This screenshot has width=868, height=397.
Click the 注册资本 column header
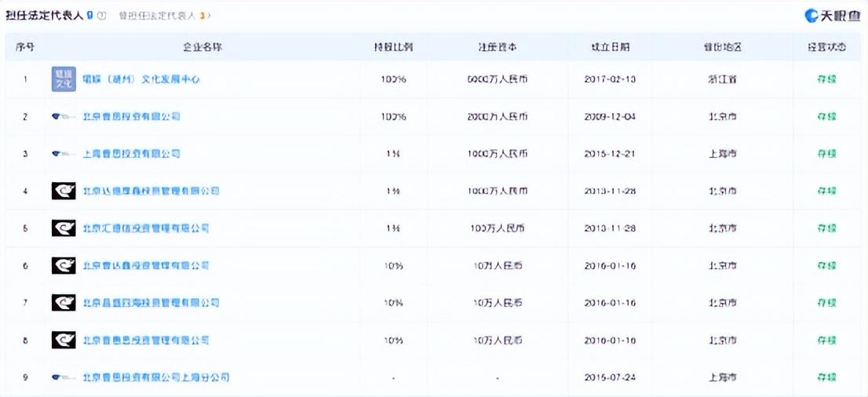tap(498, 47)
